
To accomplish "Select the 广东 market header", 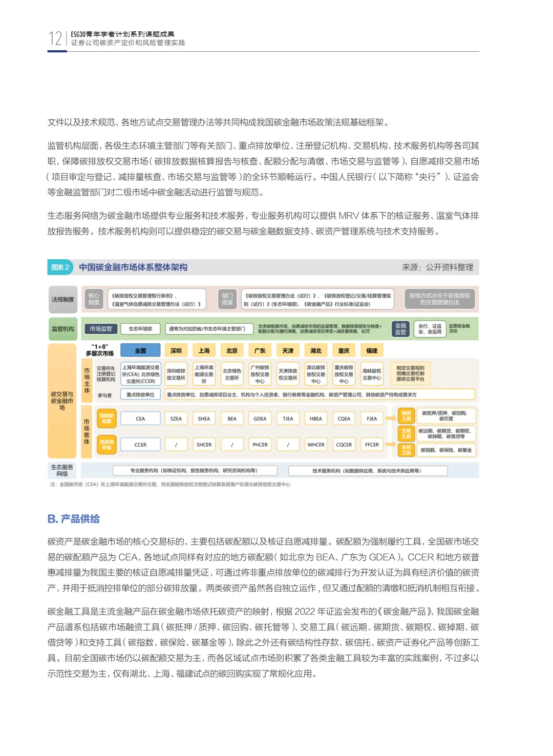I will [260, 351].
